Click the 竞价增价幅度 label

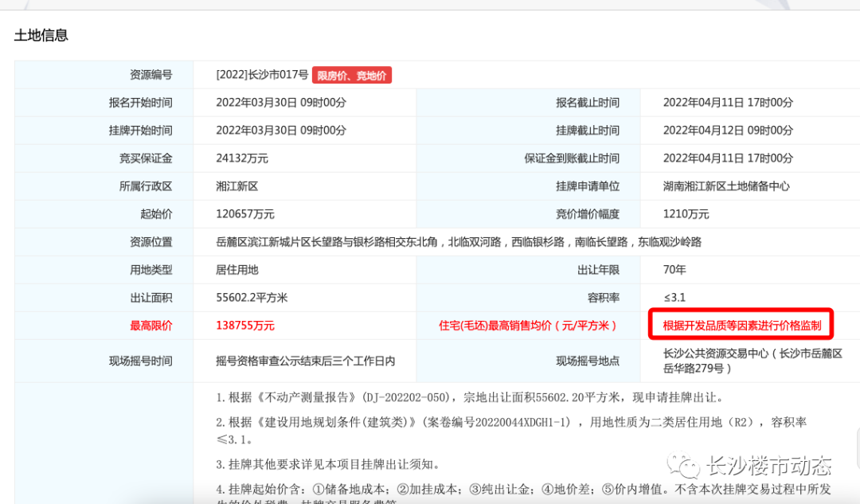(588, 214)
